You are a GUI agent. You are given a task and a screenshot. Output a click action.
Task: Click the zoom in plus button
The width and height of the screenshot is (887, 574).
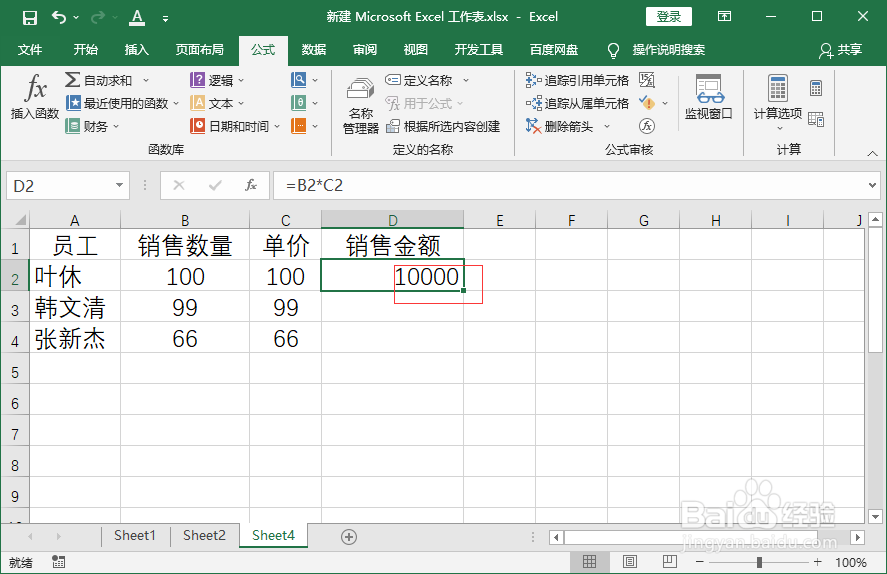point(817,562)
